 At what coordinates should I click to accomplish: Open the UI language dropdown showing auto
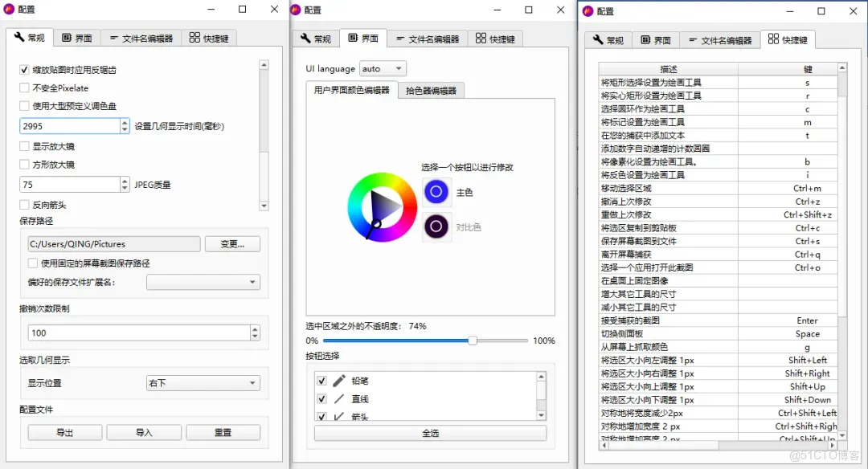[x=382, y=68]
